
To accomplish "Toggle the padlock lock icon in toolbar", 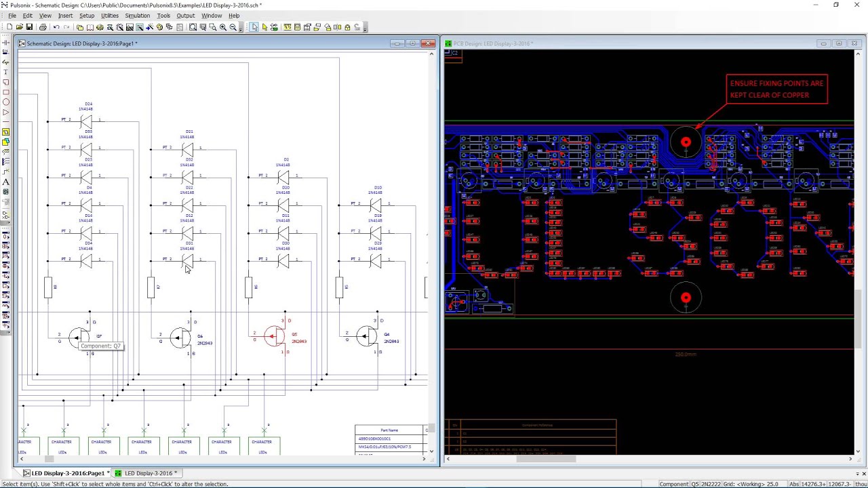I will click(x=348, y=27).
